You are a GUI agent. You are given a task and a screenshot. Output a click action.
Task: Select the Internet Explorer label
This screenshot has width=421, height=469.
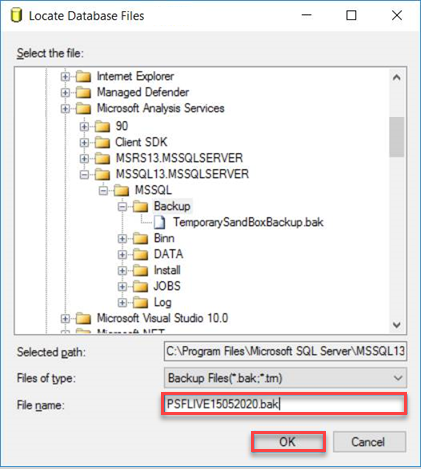point(135,76)
